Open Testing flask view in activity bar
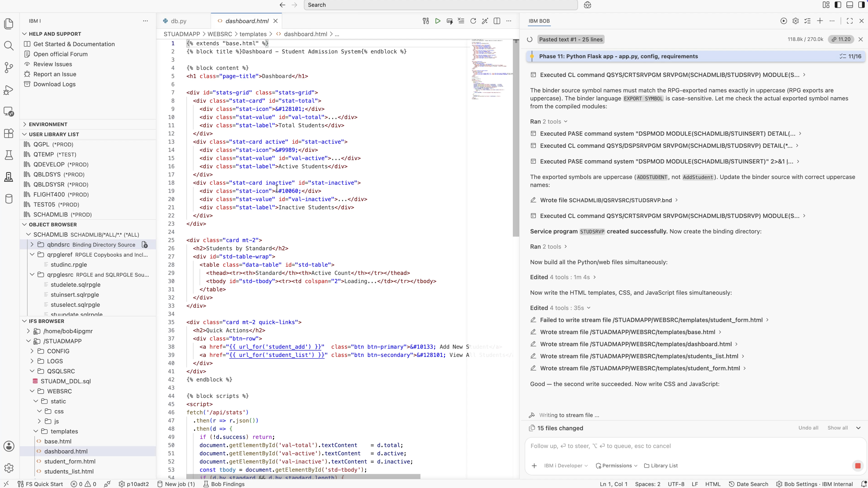The height and width of the screenshot is (488, 868). [9, 155]
